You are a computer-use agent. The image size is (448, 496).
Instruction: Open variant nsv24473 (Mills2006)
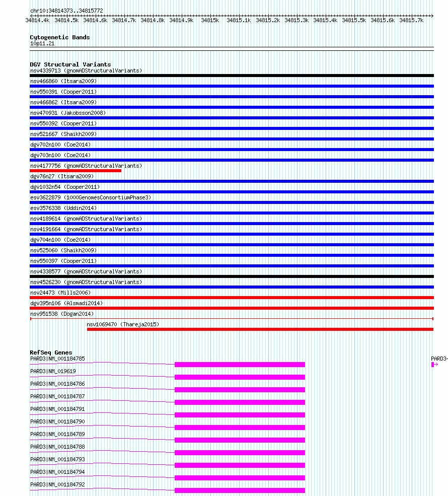click(60, 293)
